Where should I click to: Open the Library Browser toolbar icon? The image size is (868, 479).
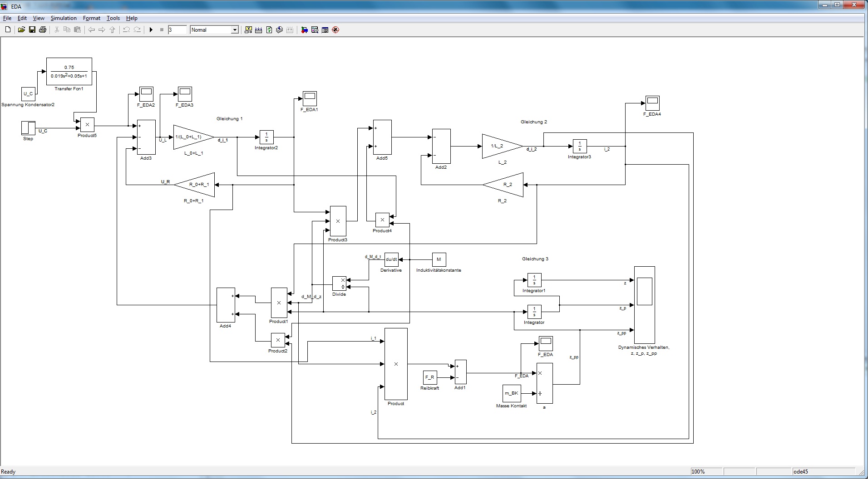pos(305,30)
